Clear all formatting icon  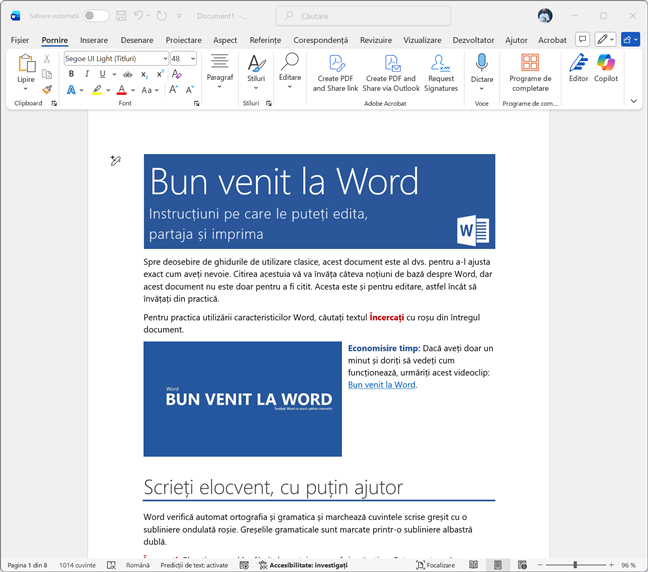click(x=176, y=74)
